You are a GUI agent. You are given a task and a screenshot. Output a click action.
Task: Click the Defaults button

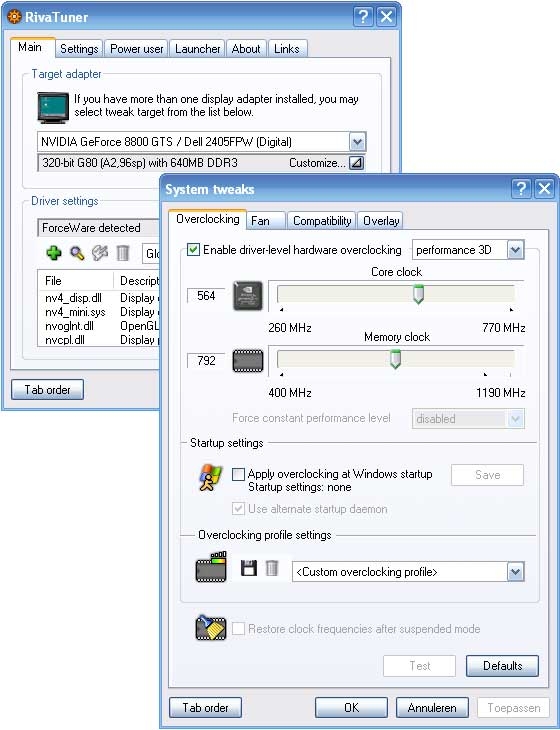click(502, 666)
